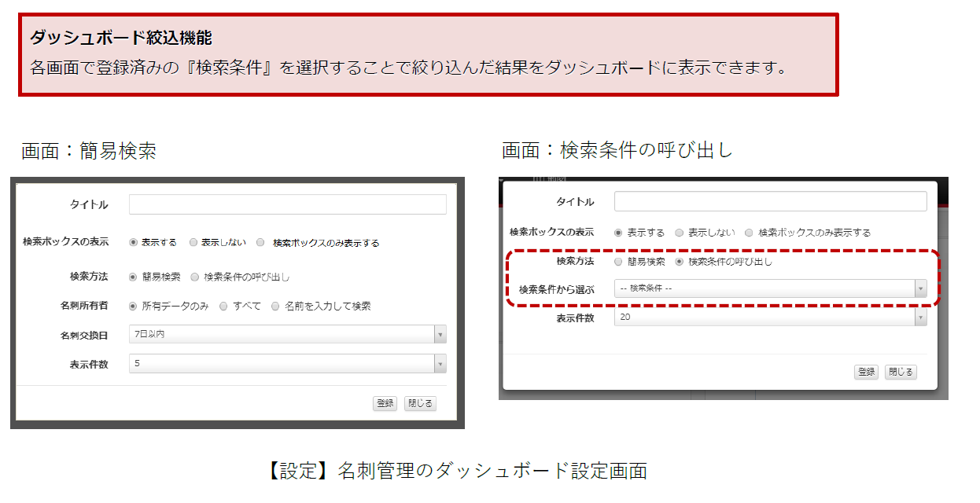This screenshot has width=980, height=503.
Task: Select 表示する radio in right dialog
Action: (618, 233)
